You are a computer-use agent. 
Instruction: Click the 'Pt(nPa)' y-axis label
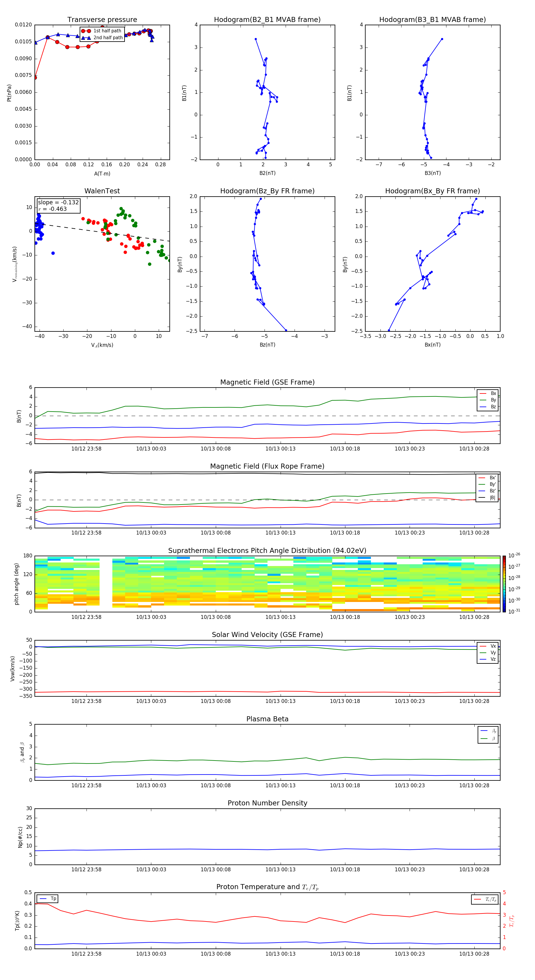[x=9, y=93]
